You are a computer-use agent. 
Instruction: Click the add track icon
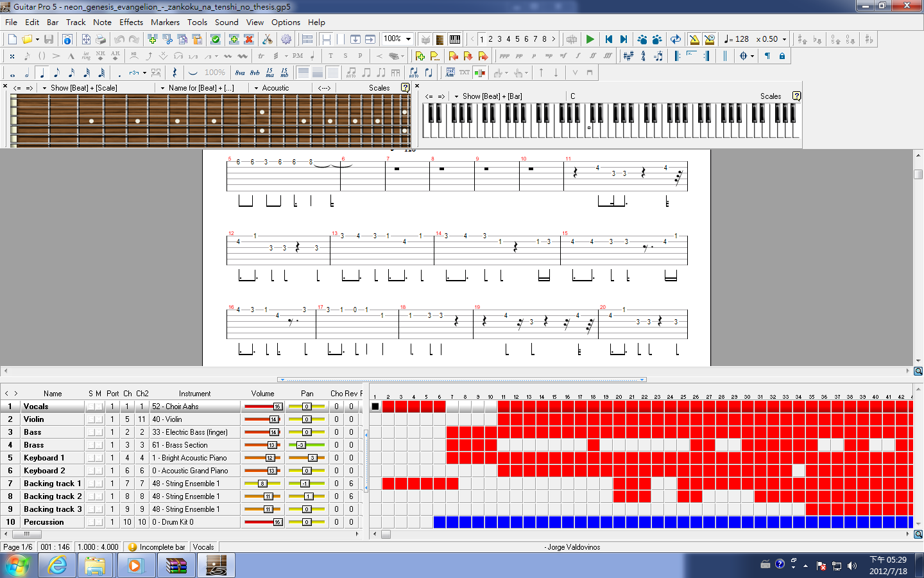click(x=234, y=39)
